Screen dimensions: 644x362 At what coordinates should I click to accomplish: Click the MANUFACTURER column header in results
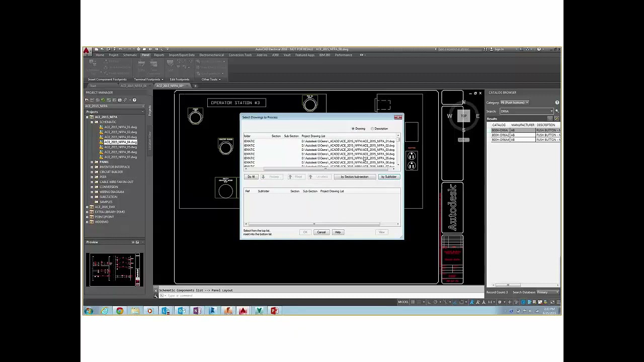click(523, 125)
